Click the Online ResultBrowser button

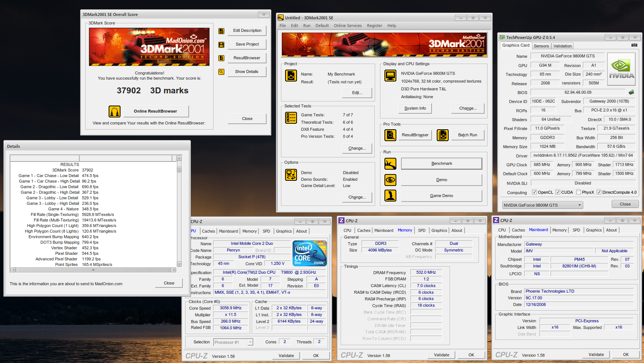[155, 111]
